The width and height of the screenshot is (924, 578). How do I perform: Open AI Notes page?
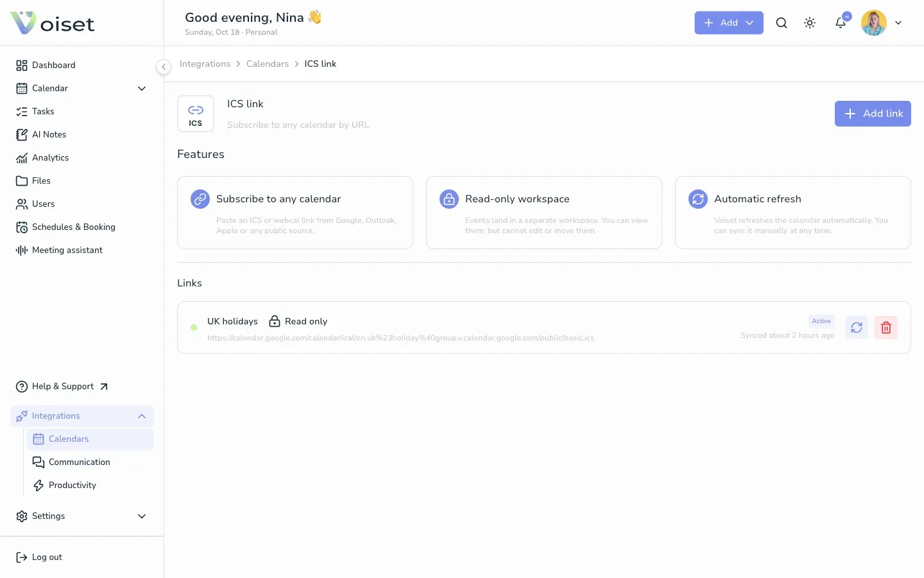[x=81, y=134]
